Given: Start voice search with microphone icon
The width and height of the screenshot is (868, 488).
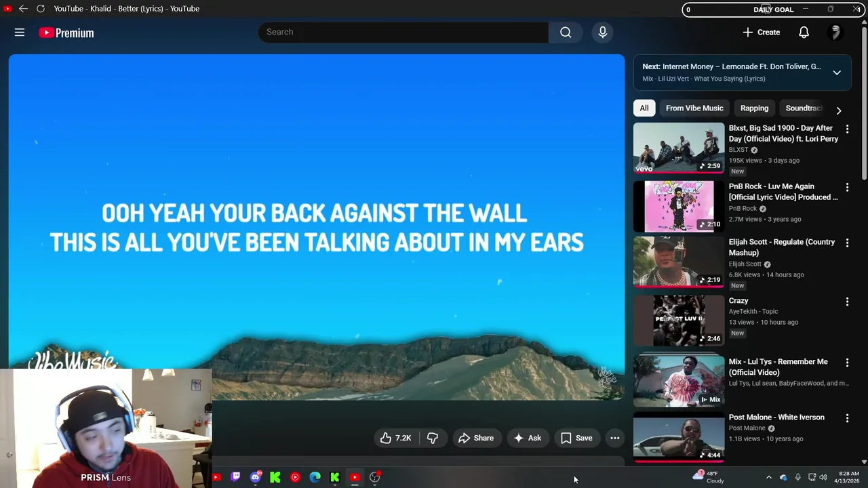Looking at the screenshot, I should [603, 32].
